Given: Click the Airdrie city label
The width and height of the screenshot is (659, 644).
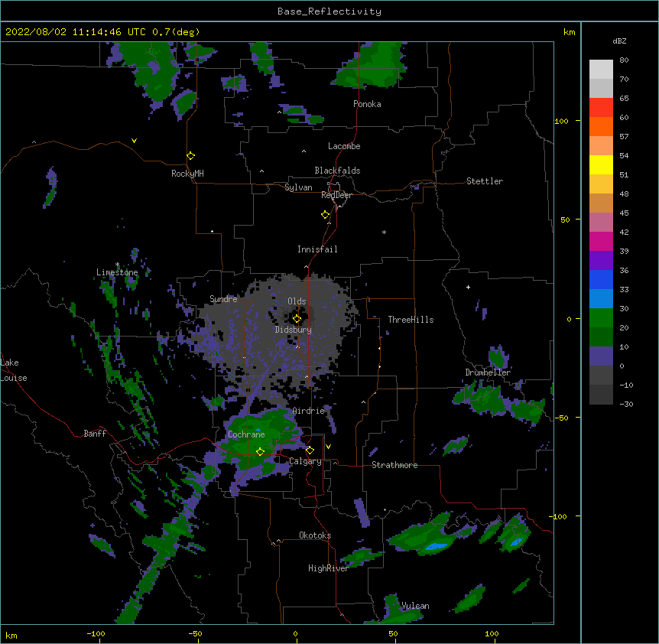Looking at the screenshot, I should coord(309,411).
